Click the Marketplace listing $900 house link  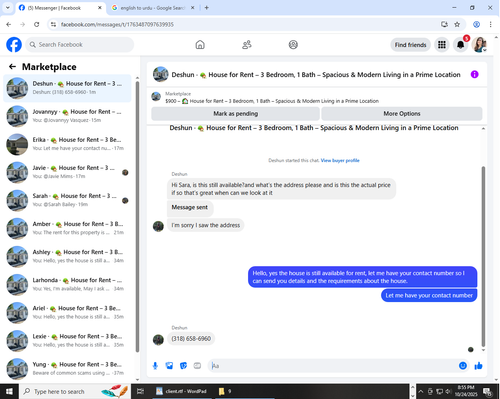272,101
